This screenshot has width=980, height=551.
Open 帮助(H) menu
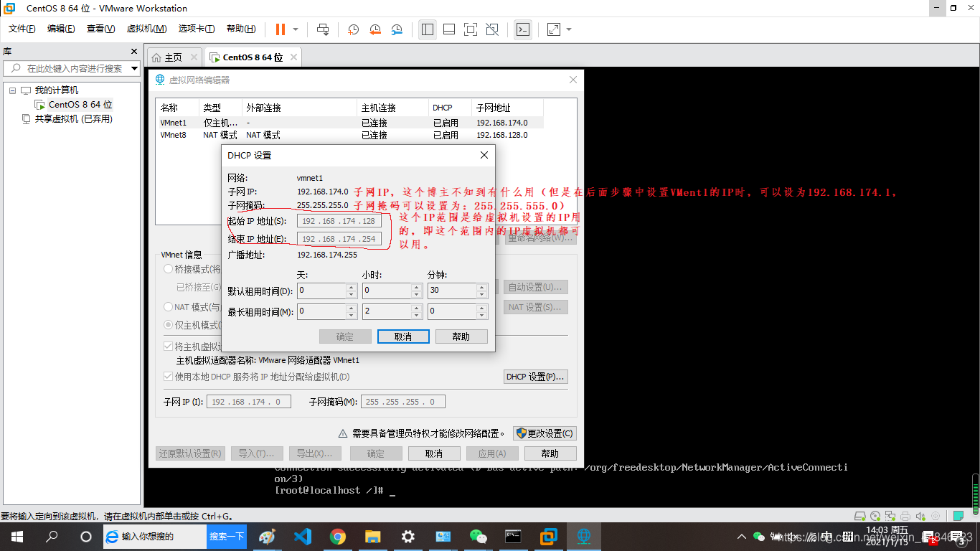pyautogui.click(x=241, y=29)
